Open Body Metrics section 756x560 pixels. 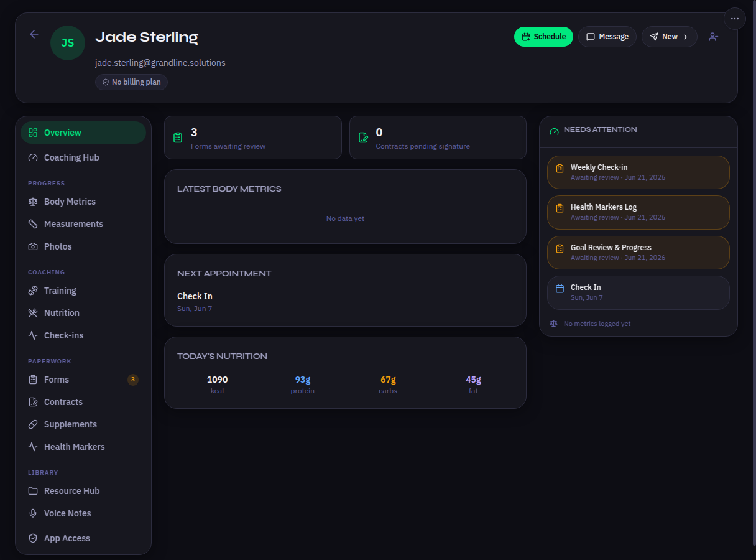83,202
